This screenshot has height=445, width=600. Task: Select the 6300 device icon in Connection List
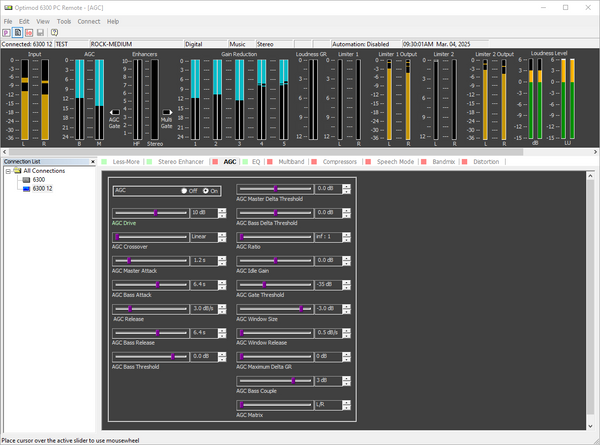coord(25,179)
